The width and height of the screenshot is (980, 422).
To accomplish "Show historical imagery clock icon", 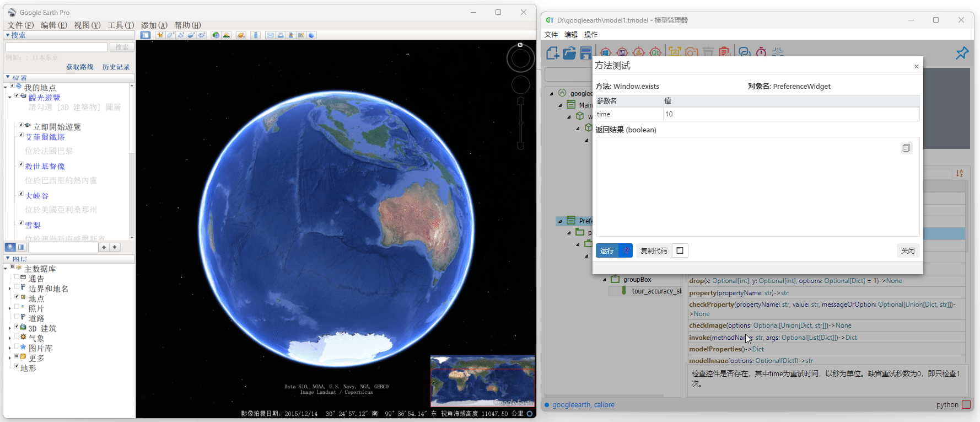I will coord(216,35).
